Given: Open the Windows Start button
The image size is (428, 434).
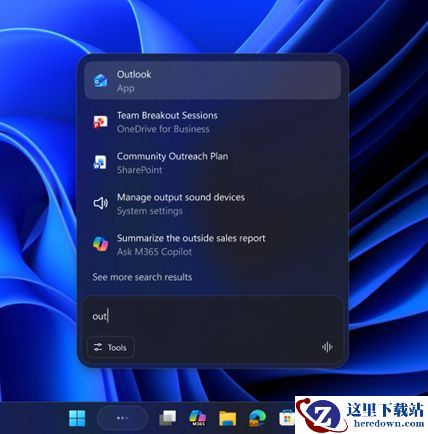Looking at the screenshot, I should 77,418.
